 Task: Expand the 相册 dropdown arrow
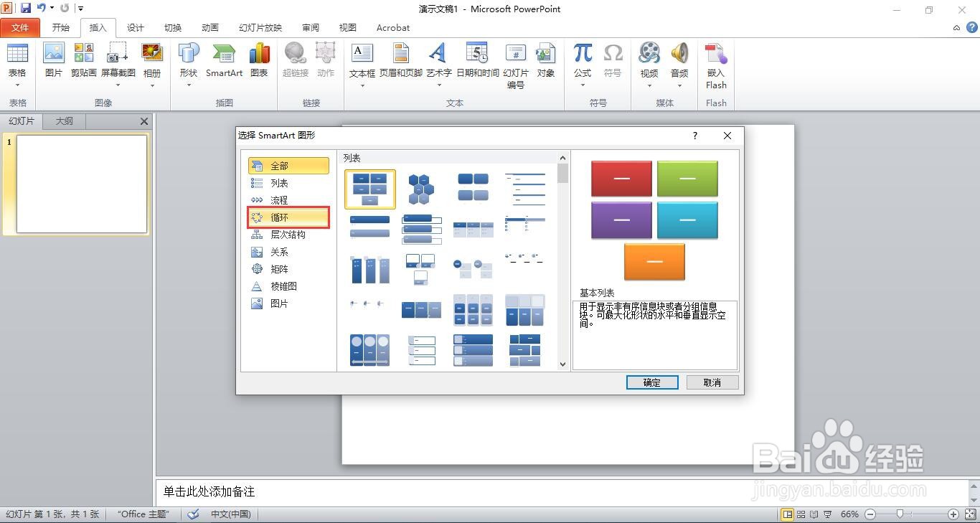152,85
